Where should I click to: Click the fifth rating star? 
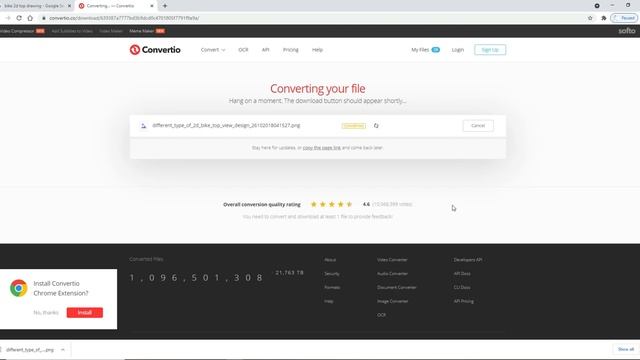click(349, 204)
